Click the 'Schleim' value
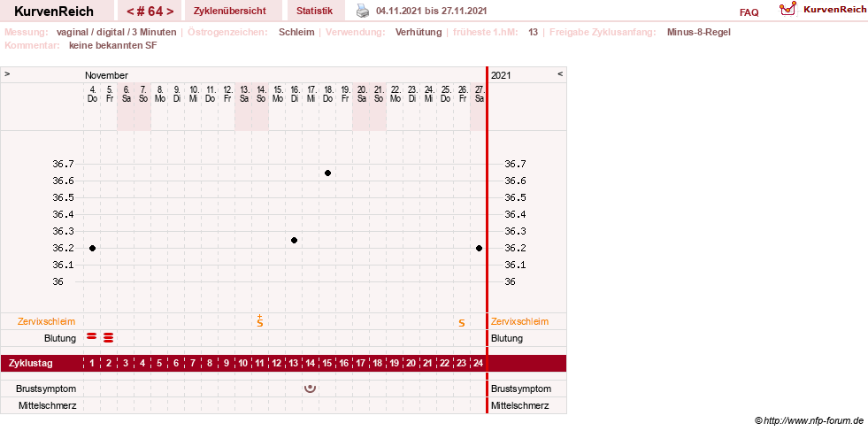868x431 pixels. pos(296,32)
